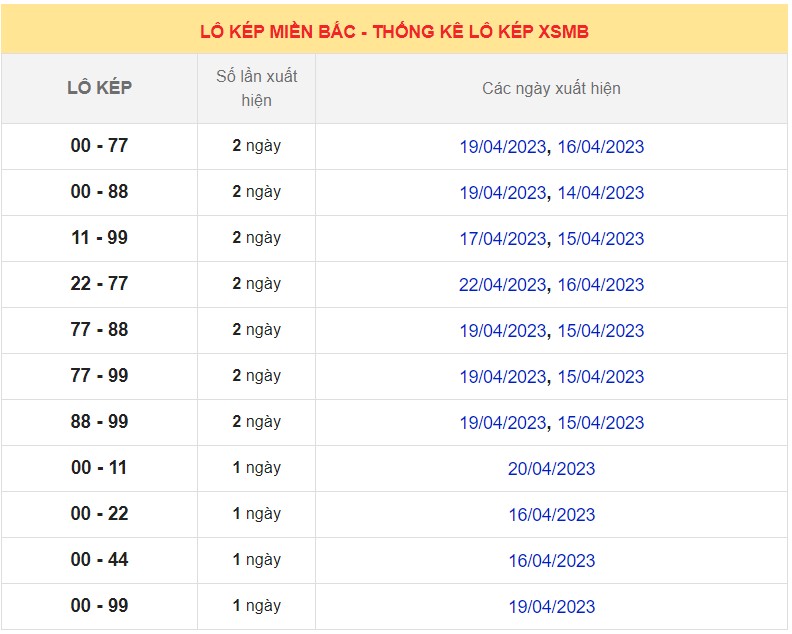Click the "Các ngày xuất hiện" column header
Image resolution: width=792 pixels, height=634 pixels.
551,89
